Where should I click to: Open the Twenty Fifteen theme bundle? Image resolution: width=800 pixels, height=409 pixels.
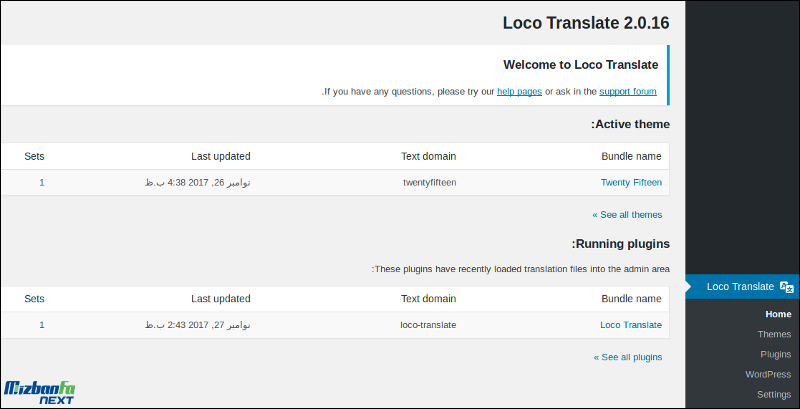[631, 183]
